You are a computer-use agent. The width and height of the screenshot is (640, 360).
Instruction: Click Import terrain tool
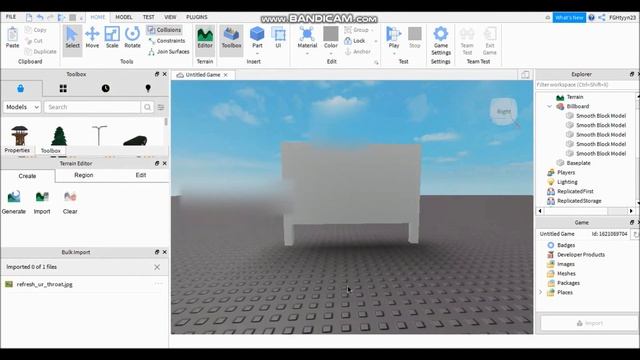42,202
